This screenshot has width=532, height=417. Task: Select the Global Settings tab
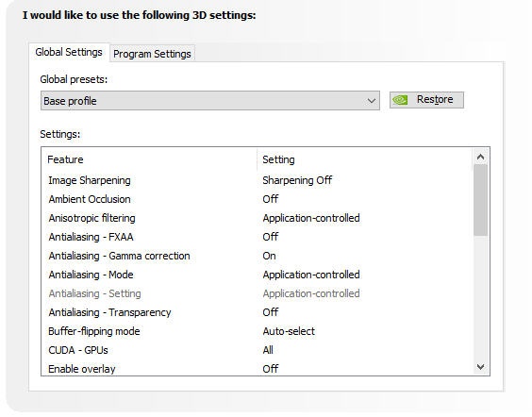click(x=69, y=52)
